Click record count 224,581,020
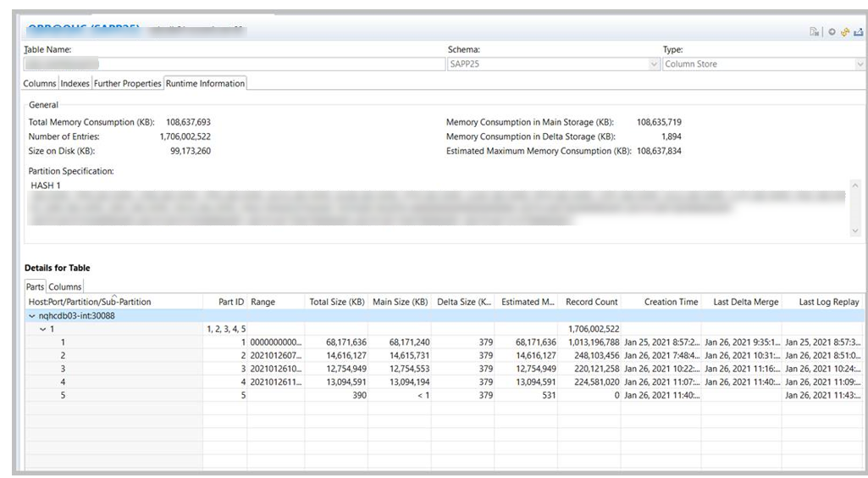868x478 pixels. click(x=597, y=382)
